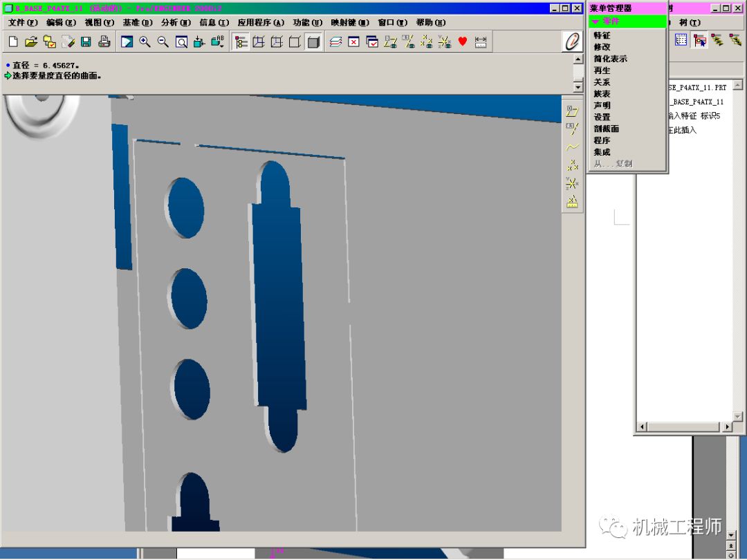Open the 视图 menu
Viewport: 747px width, 560px height.
coord(100,22)
